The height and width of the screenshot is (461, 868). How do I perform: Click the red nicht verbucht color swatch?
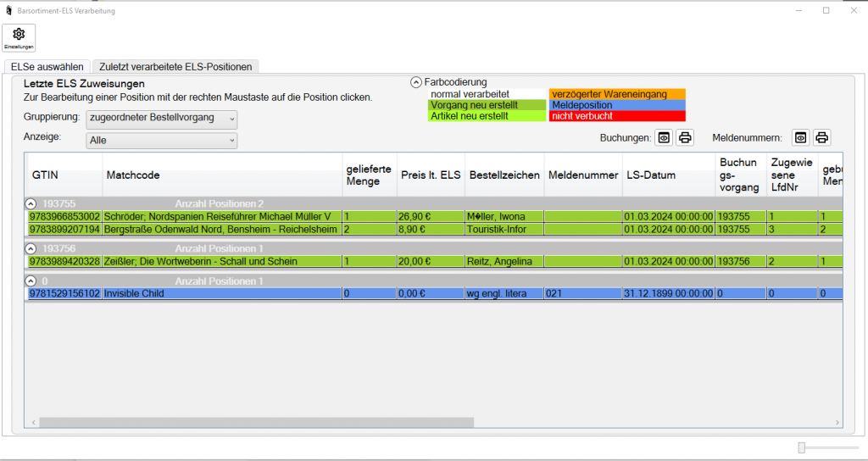(x=616, y=116)
